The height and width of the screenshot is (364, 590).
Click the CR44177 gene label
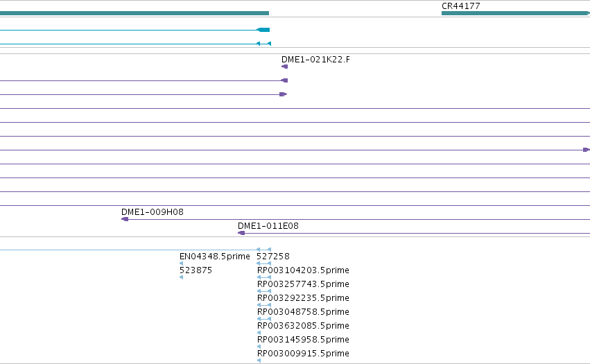pyautogui.click(x=460, y=6)
